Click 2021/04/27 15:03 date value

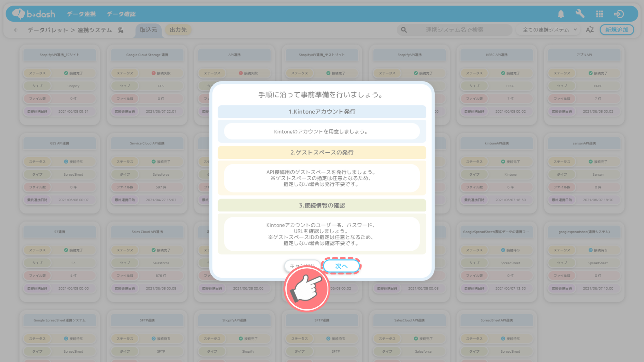pos(161,200)
